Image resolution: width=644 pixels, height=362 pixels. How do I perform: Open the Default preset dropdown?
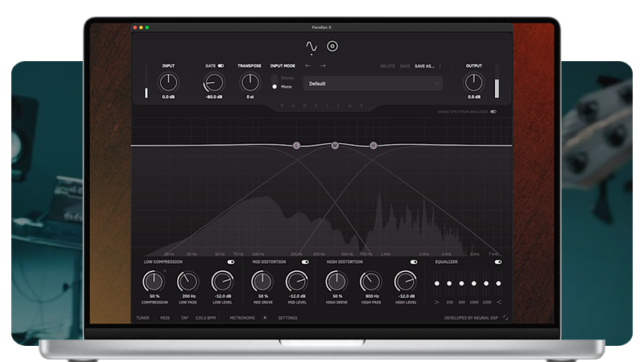[x=373, y=84]
